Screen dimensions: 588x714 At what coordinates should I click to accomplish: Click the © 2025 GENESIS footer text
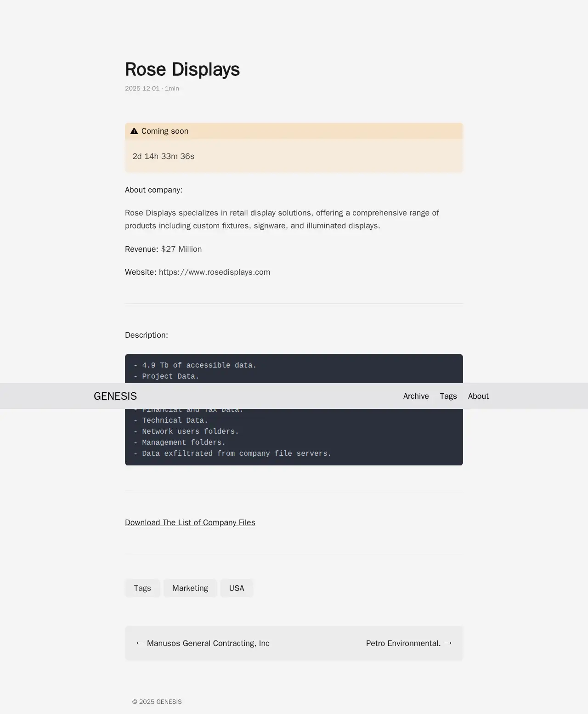(157, 702)
